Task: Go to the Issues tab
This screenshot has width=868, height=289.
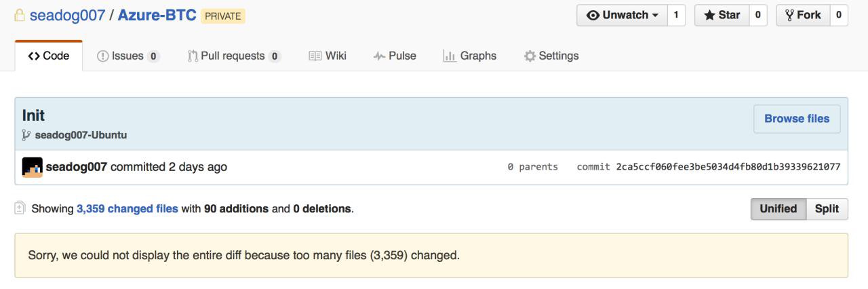Action: pyautogui.click(x=128, y=56)
